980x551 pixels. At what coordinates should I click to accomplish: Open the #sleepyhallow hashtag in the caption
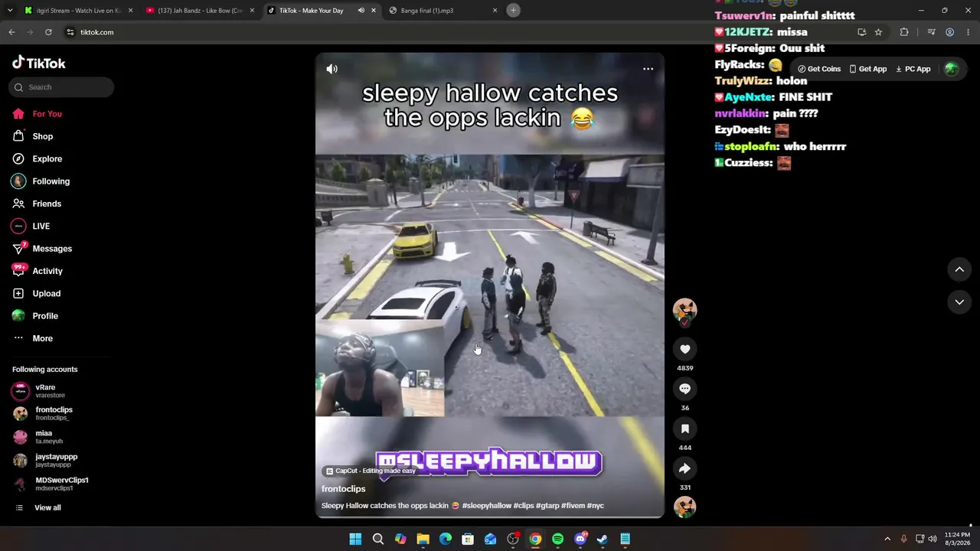pos(487,506)
